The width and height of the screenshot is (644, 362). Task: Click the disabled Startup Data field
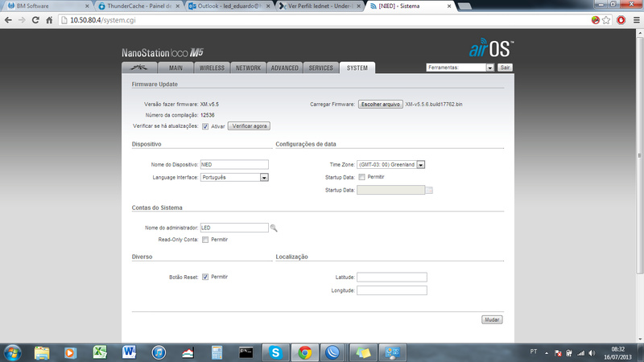click(390, 190)
